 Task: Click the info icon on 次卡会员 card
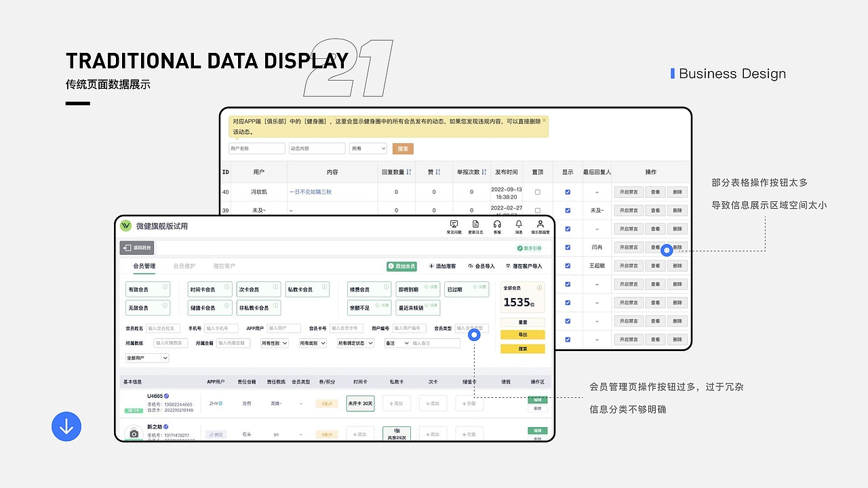[x=275, y=287]
